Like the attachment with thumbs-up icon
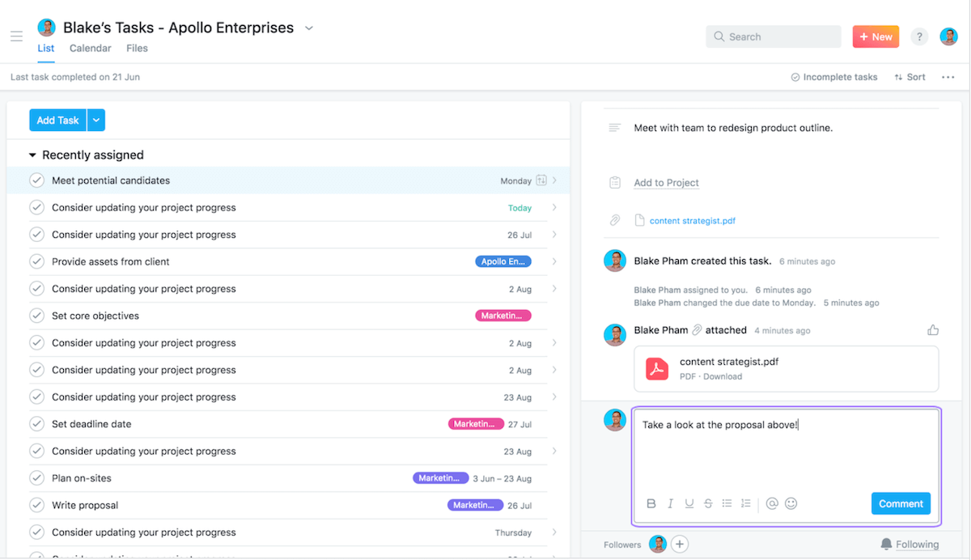The width and height of the screenshot is (971, 560). pyautogui.click(x=933, y=330)
